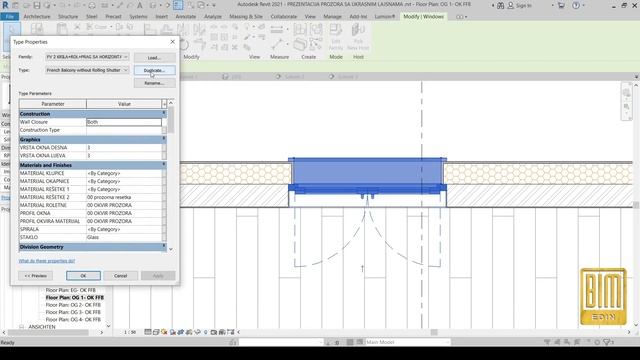
Task: Open the Help question mark icon
Action: (576, 5)
